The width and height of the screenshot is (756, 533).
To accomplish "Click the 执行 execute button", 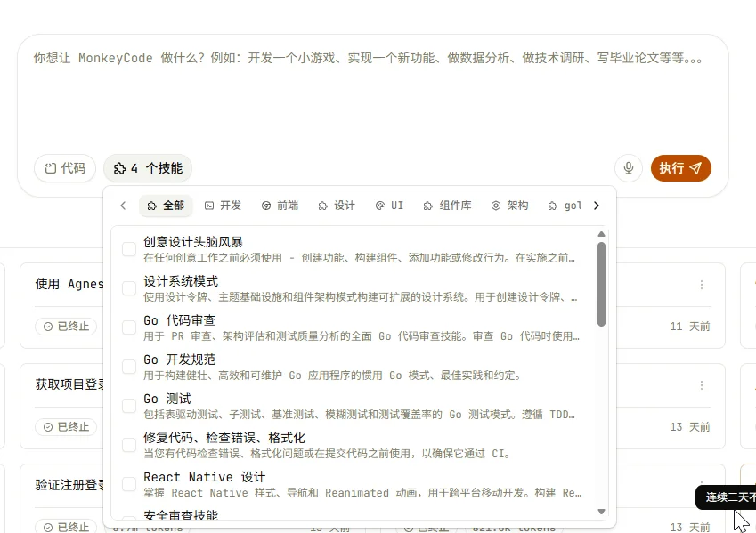I will click(681, 168).
